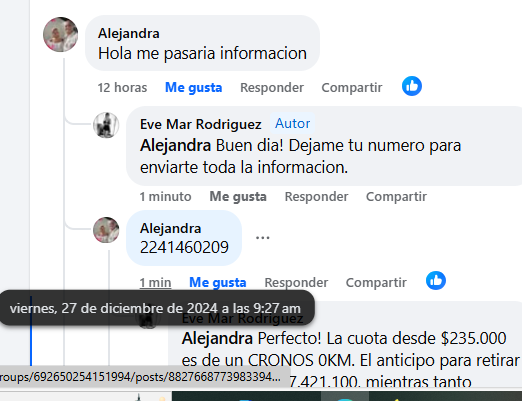Click the blue like reaction on Alejandra's first comment

tap(412, 86)
